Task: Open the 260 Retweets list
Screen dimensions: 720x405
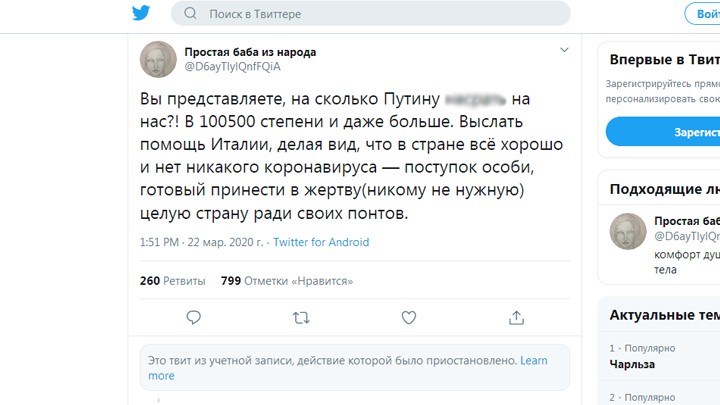Action: [174, 281]
